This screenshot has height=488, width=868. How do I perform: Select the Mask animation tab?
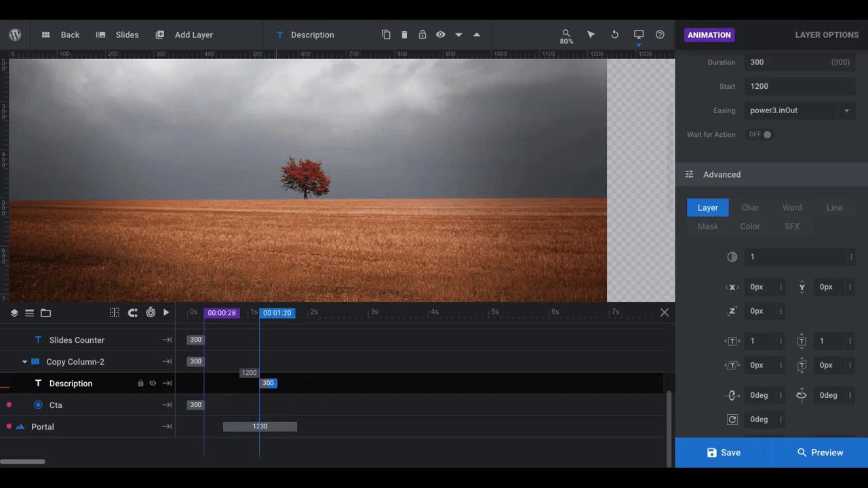(x=708, y=226)
